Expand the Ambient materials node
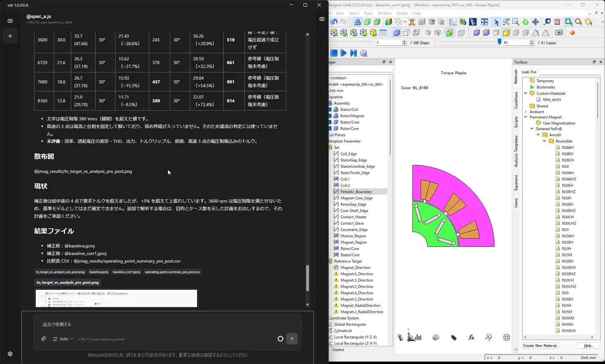This screenshot has height=364, width=605. [x=526, y=112]
